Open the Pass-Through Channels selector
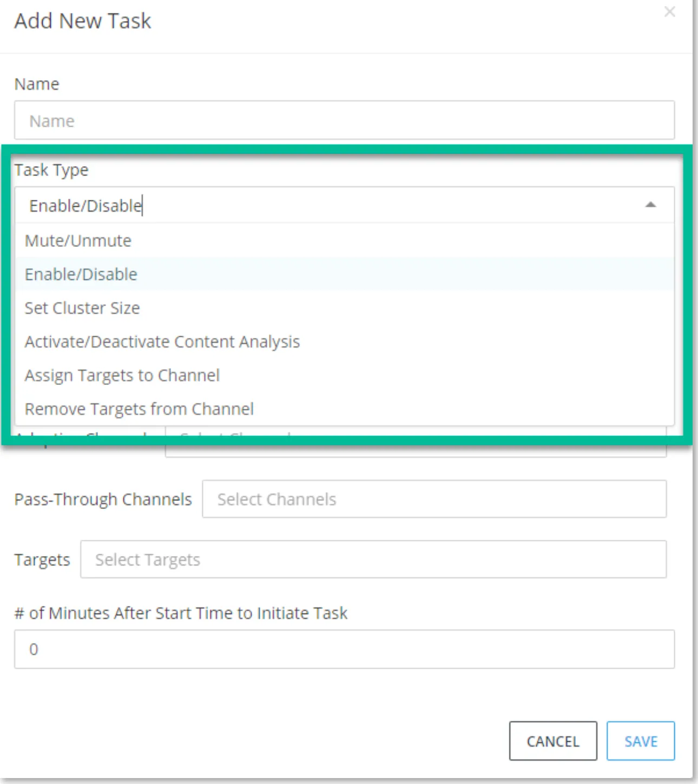 coord(434,499)
